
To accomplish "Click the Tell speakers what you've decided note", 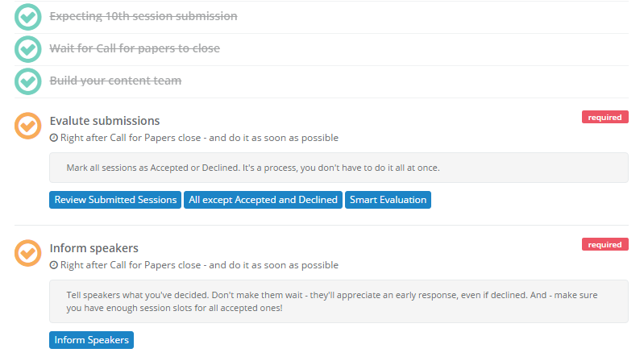I will pos(339,301).
